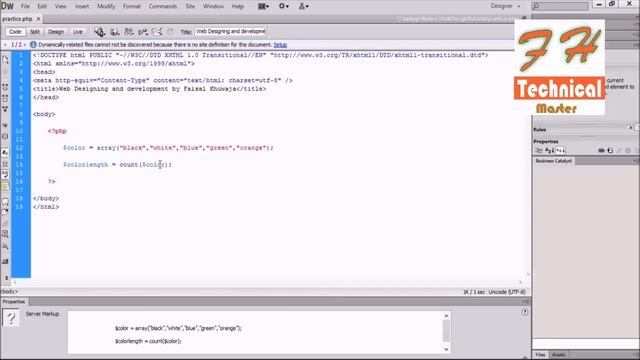Click Select Parent Tag coding toolbar icon

[5, 125]
